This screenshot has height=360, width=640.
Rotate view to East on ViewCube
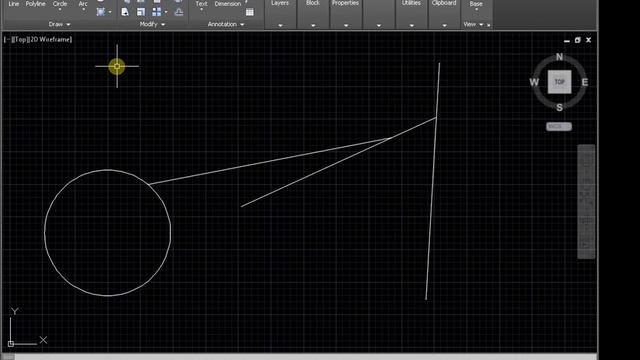coord(584,82)
